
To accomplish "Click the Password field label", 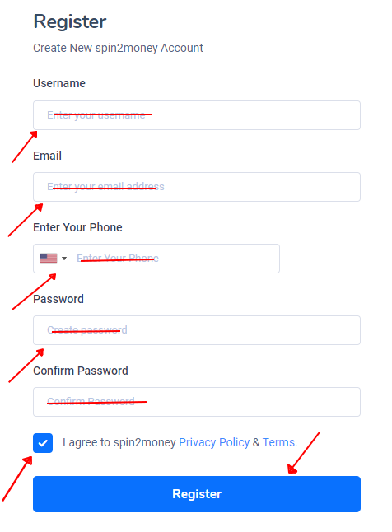I will point(58,299).
